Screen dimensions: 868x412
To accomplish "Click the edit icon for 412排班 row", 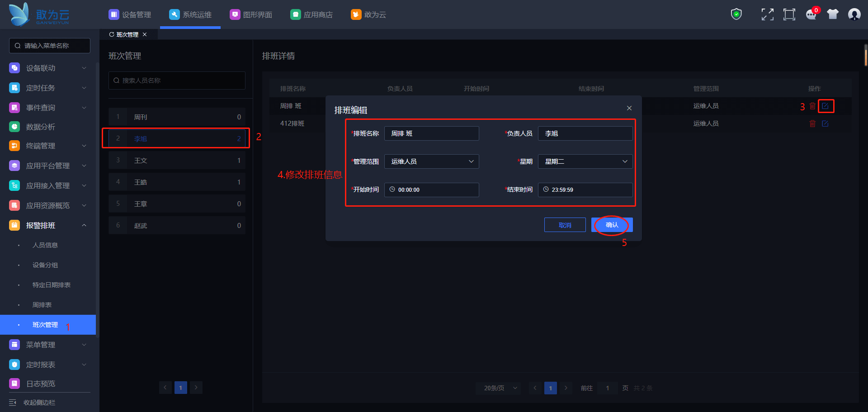I will coord(825,123).
